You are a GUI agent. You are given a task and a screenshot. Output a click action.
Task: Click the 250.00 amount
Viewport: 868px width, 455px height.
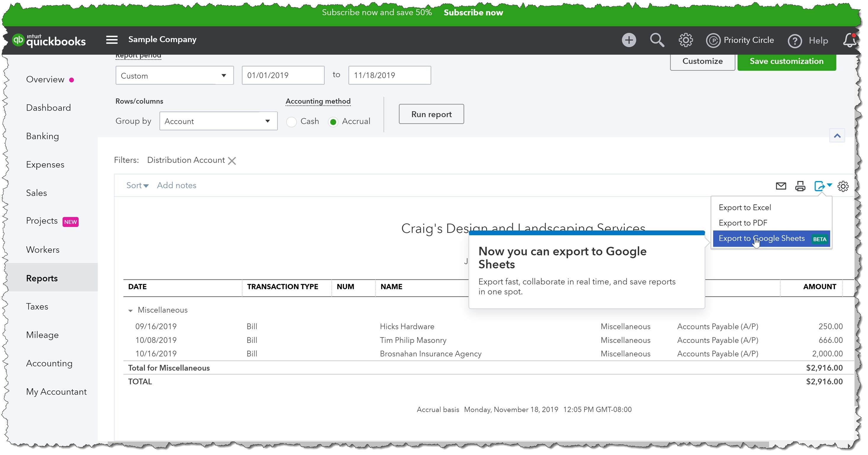(830, 327)
